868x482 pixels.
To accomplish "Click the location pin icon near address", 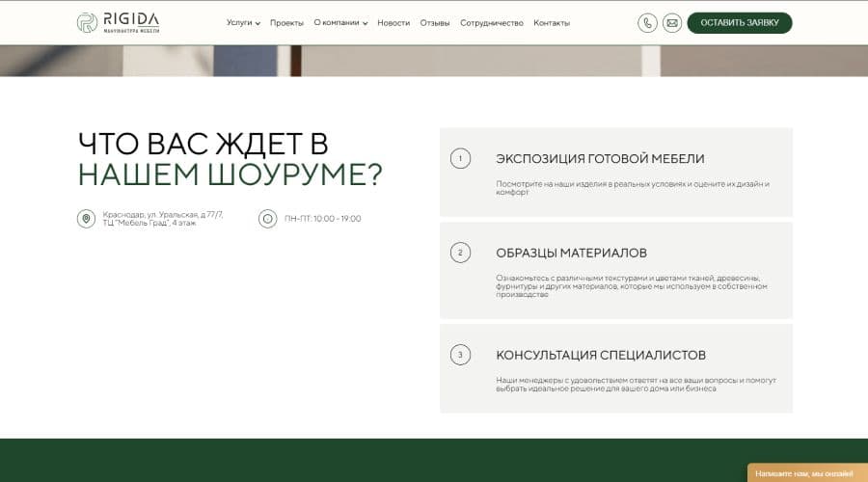I will [87, 219].
